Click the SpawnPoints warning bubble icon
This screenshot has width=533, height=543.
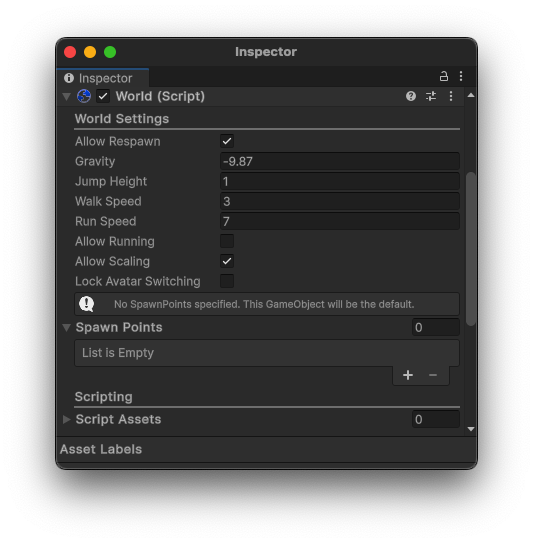tap(87, 304)
